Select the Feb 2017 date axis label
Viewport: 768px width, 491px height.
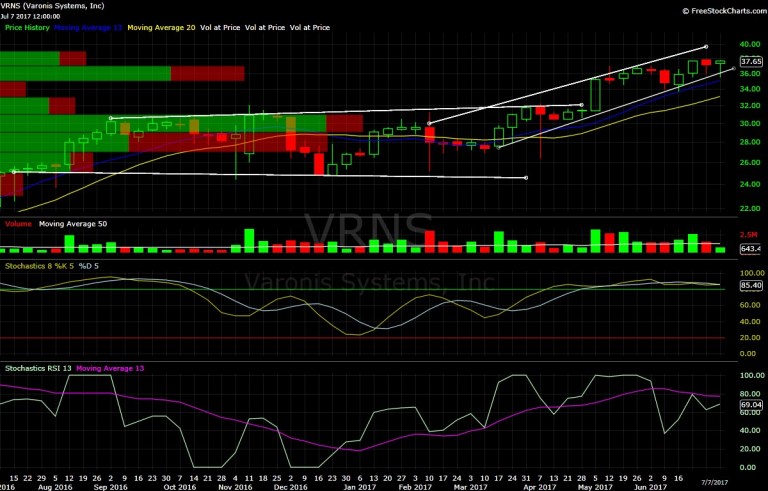[415, 487]
